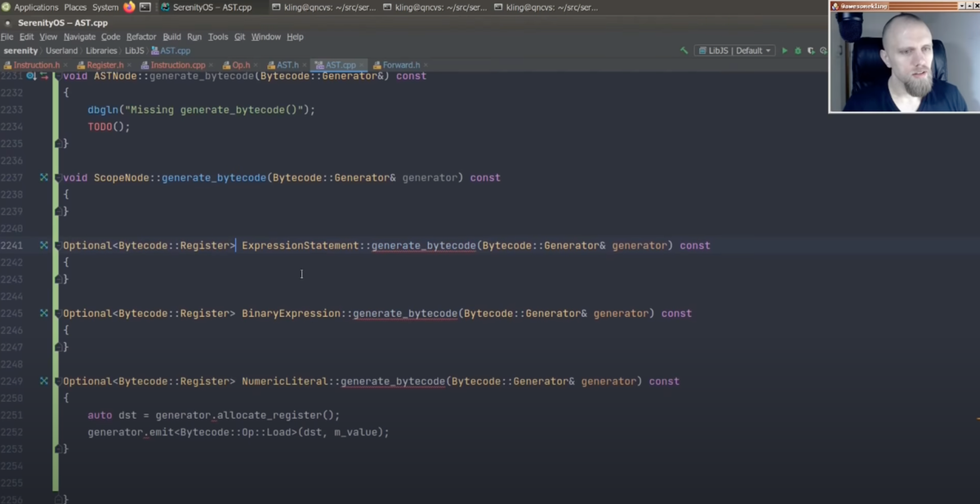Open terminal launcher icon in top panel
The image size is (980, 504).
point(145,7)
